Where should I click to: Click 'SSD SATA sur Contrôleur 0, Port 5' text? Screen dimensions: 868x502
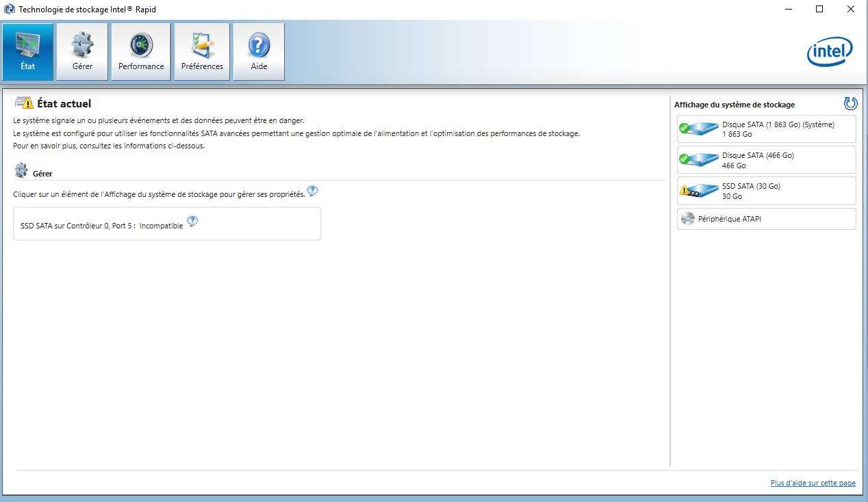coord(78,226)
